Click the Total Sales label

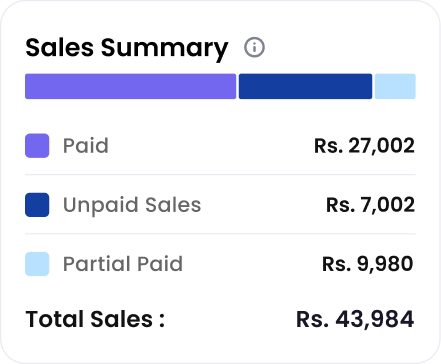point(95,319)
